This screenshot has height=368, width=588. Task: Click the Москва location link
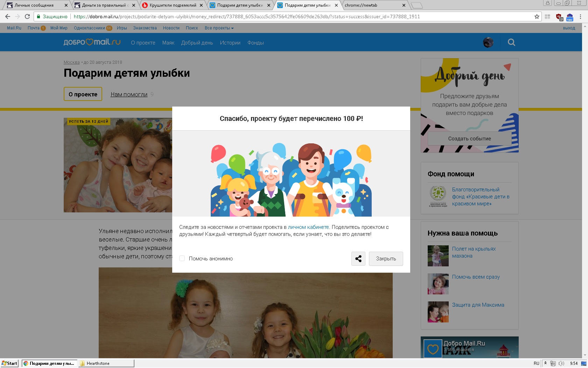tap(72, 62)
